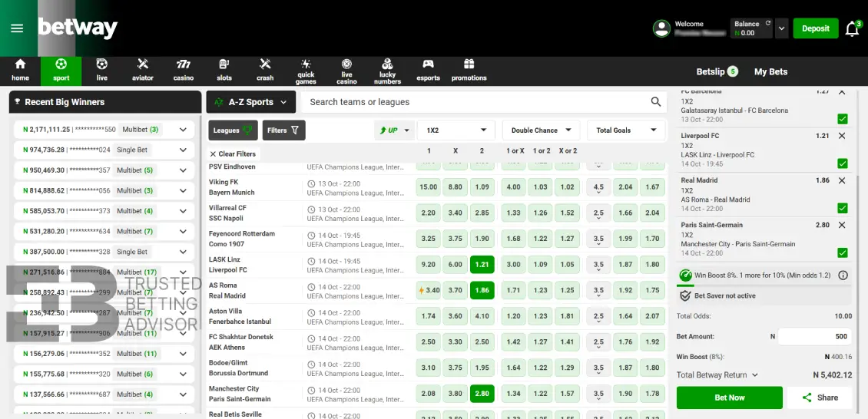
Task: Open the A-Z Sports dropdown
Action: tap(250, 102)
